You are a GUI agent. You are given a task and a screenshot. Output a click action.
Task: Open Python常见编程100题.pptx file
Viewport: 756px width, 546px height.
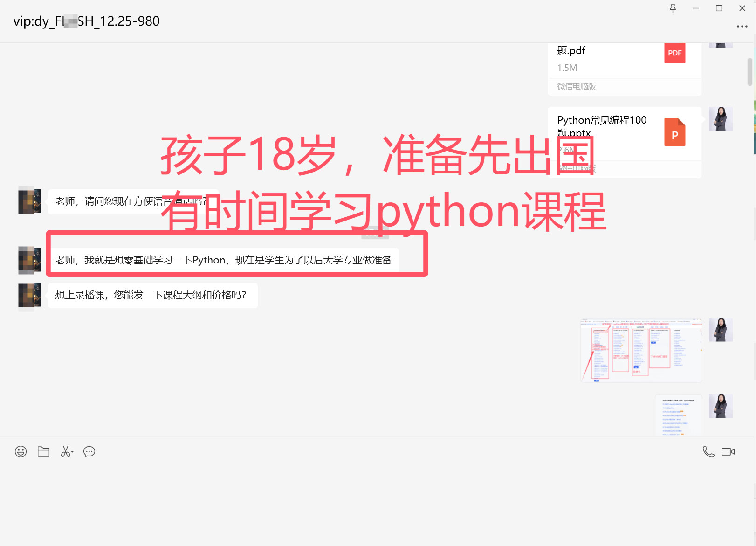624,135
